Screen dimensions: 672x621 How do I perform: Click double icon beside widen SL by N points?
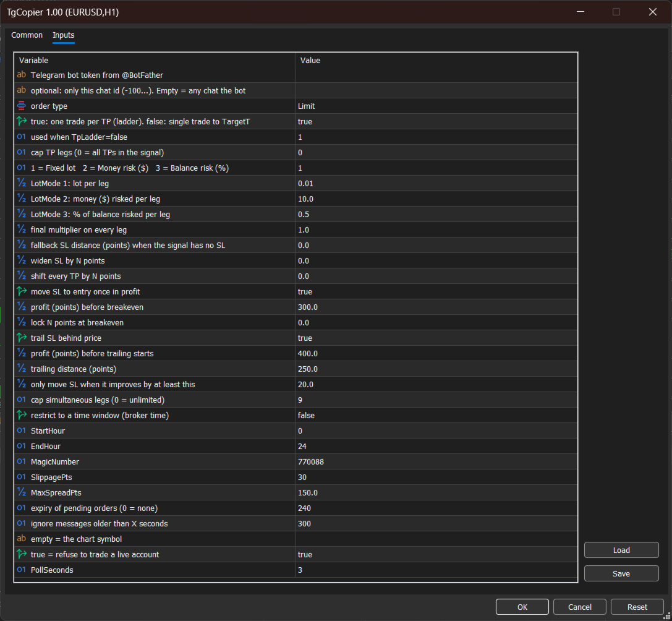click(22, 260)
